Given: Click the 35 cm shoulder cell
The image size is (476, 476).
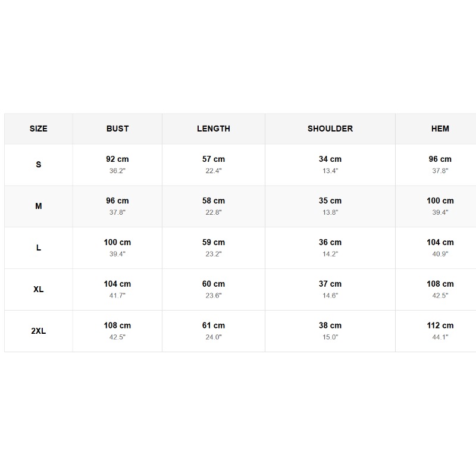Looking at the screenshot, I should click(x=330, y=206).
